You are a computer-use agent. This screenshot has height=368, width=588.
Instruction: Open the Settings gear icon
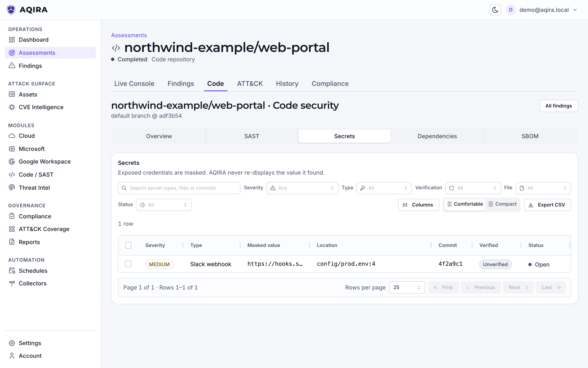click(12, 343)
